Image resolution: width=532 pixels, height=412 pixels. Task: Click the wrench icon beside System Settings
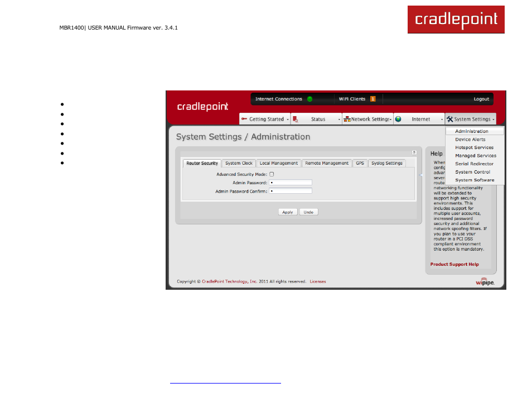point(450,119)
